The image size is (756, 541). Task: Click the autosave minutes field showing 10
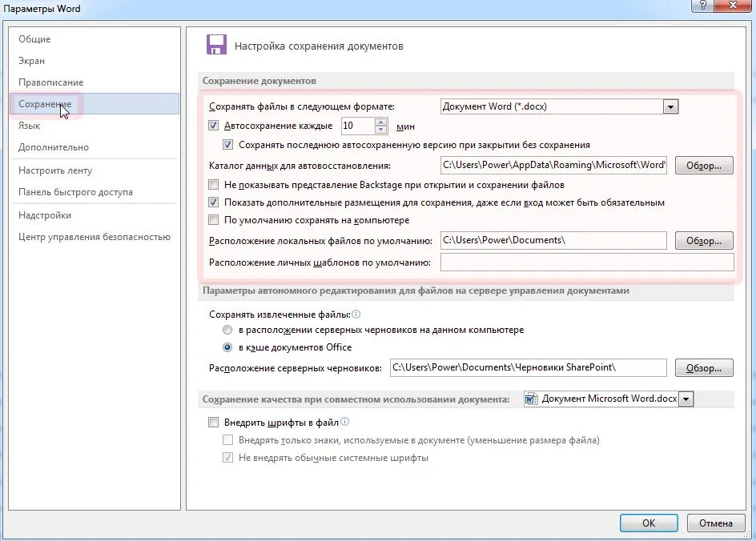tap(357, 126)
